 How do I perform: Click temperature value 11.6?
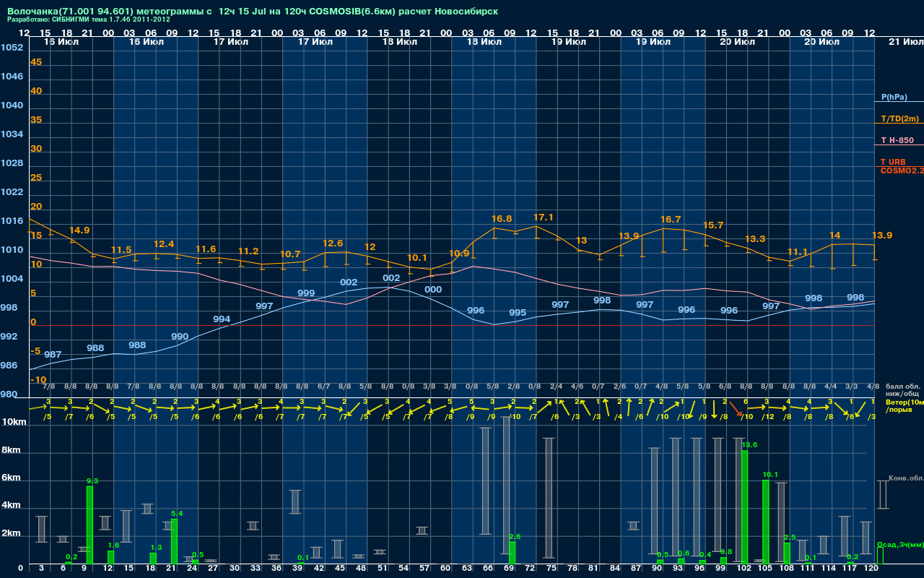coord(206,249)
